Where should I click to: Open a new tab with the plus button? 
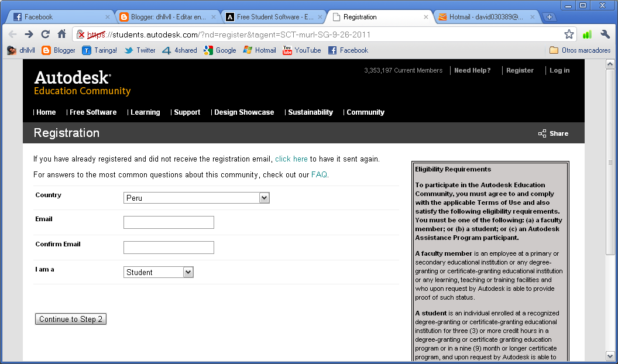tap(549, 17)
